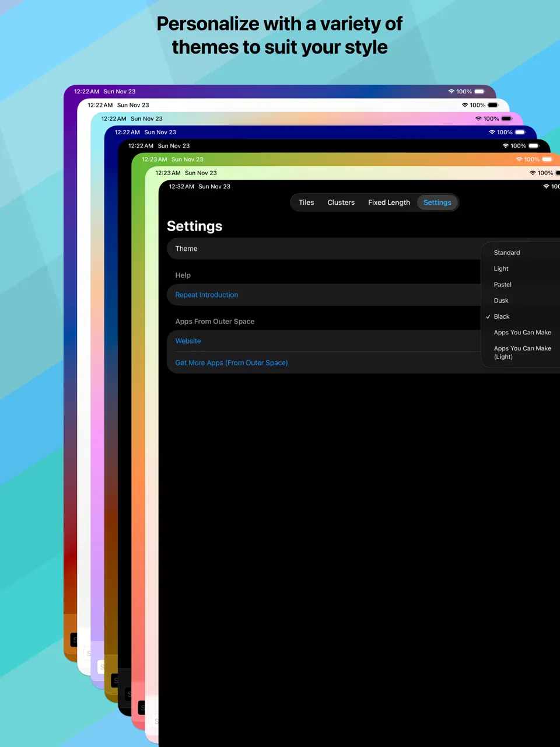
Task: Click the Wi-Fi icon on the pink Pastel status bar
Action: [478, 118]
